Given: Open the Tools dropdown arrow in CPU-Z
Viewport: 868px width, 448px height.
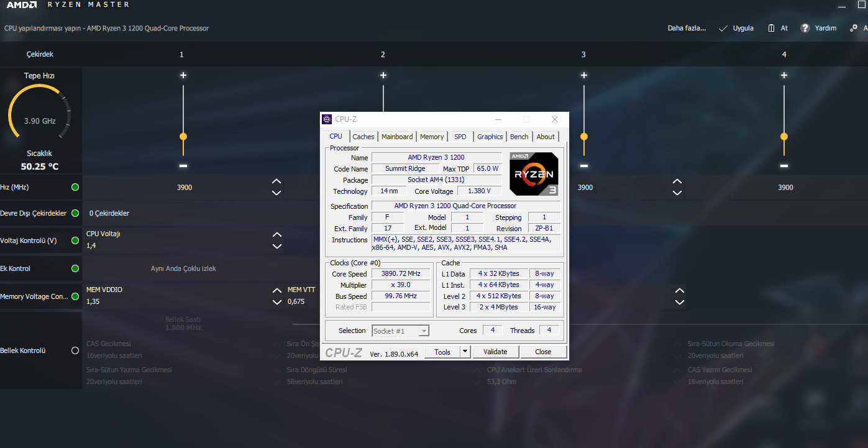Looking at the screenshot, I should pyautogui.click(x=465, y=352).
